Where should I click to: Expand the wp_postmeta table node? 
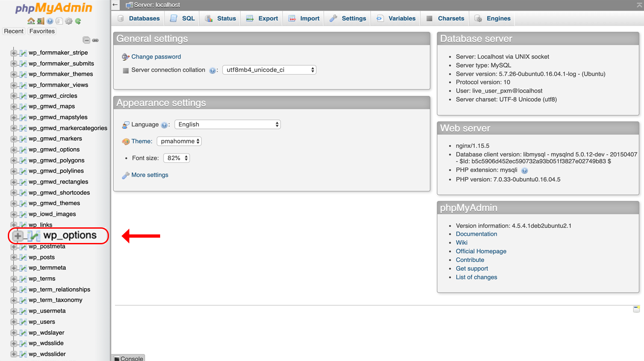14,247
